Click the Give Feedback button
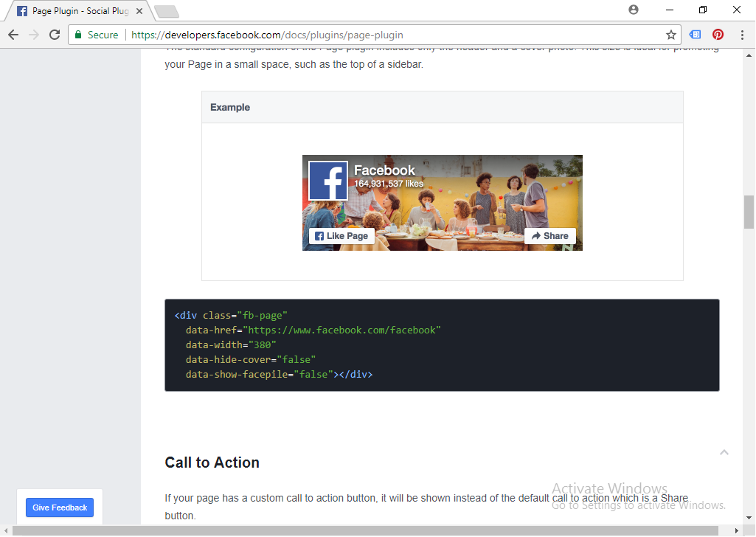Image resolution: width=756 pixels, height=537 pixels. 60,507
